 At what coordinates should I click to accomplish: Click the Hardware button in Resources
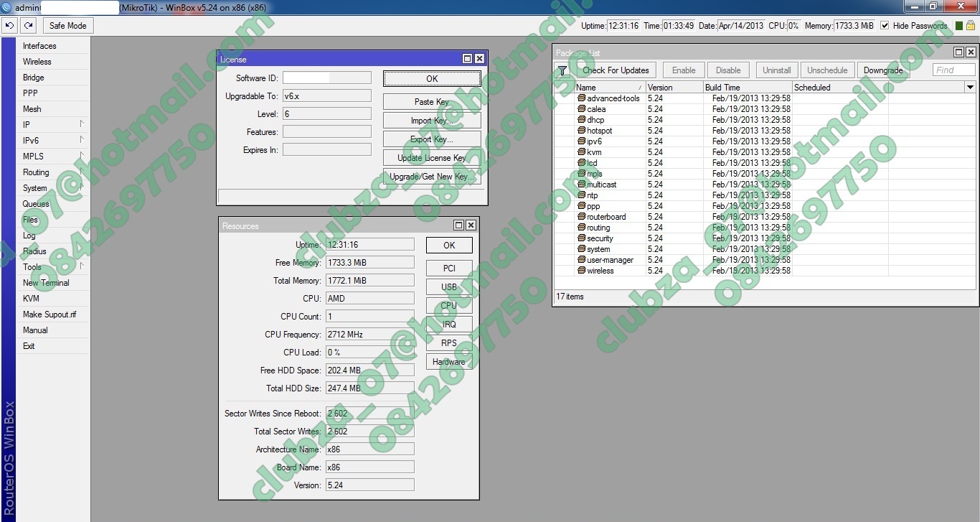coord(449,362)
